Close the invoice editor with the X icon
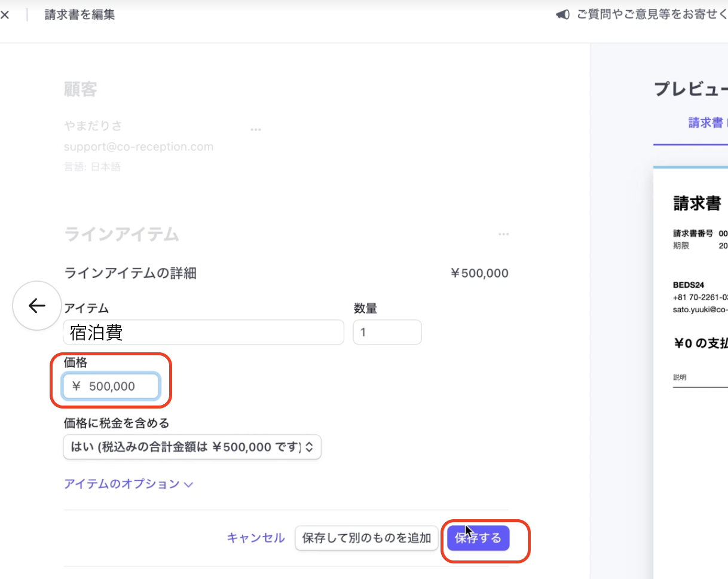Screen dimensions: 728x579 pyautogui.click(x=5, y=15)
